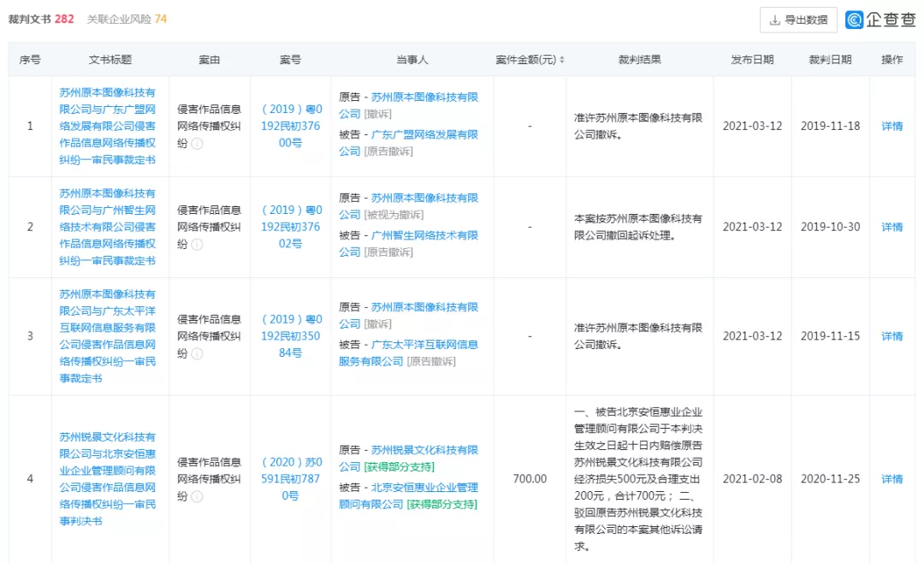
Task: Open document title mentioning 广东太平洋互联网信息服务
Action: coord(107,336)
